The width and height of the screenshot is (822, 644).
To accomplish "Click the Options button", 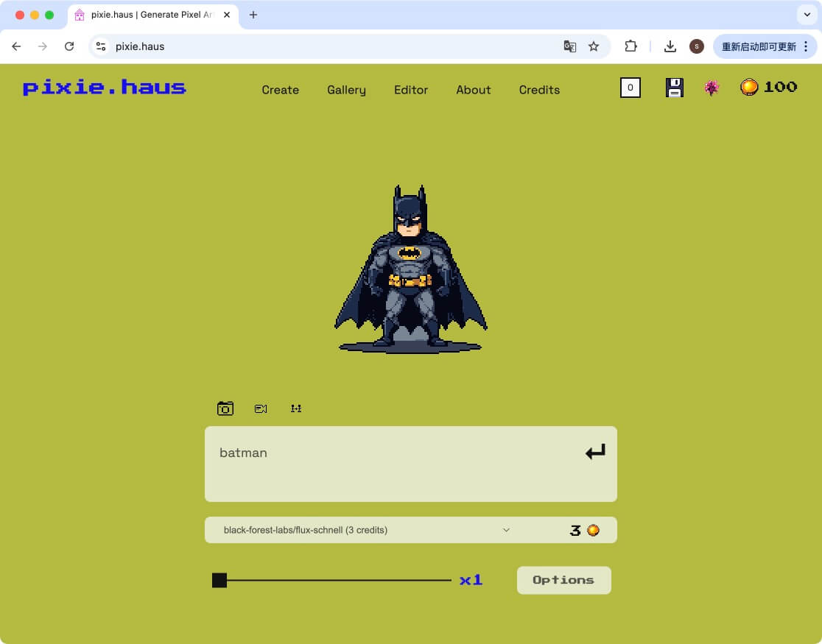I will pos(563,580).
